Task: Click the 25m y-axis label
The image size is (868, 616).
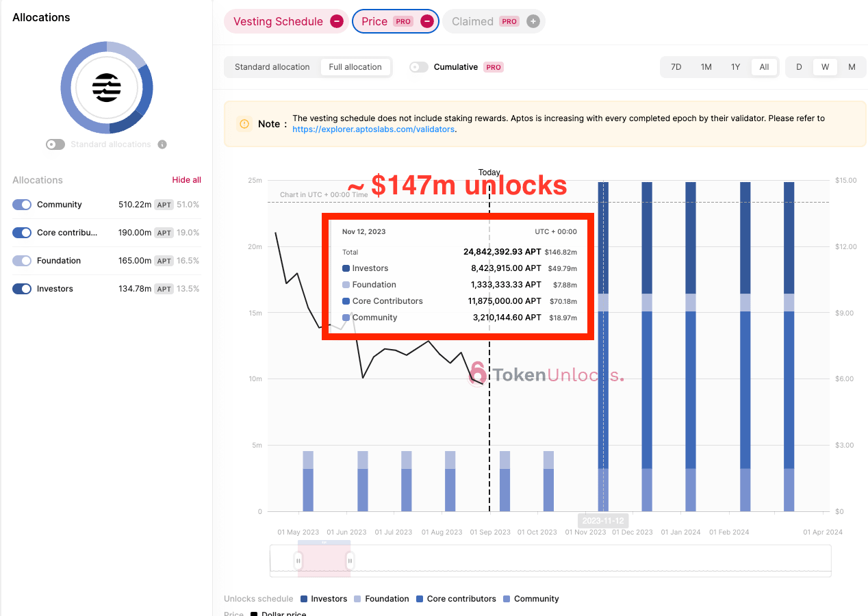Action: (255, 180)
